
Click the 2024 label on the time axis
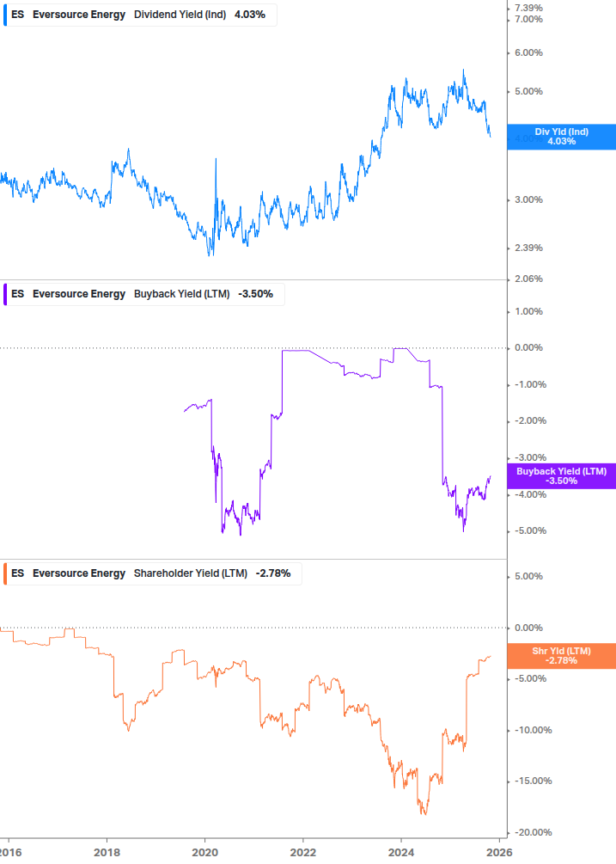coord(400,852)
